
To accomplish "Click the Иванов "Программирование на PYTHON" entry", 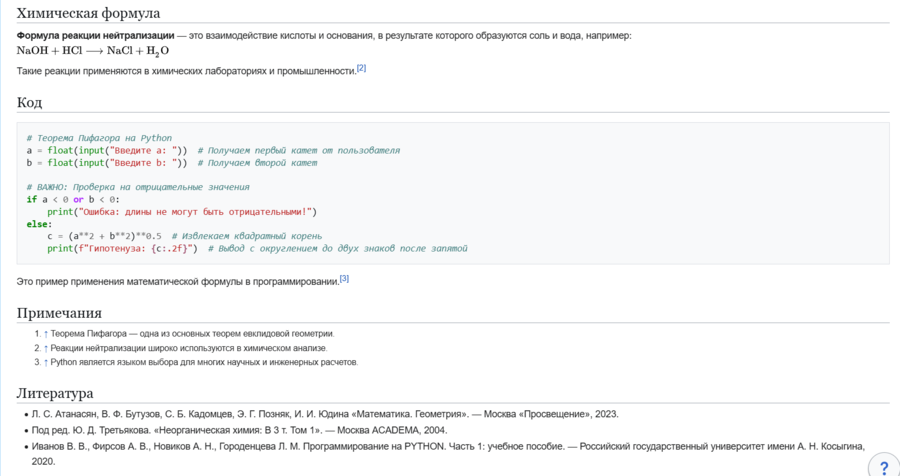I will click(x=440, y=446).
